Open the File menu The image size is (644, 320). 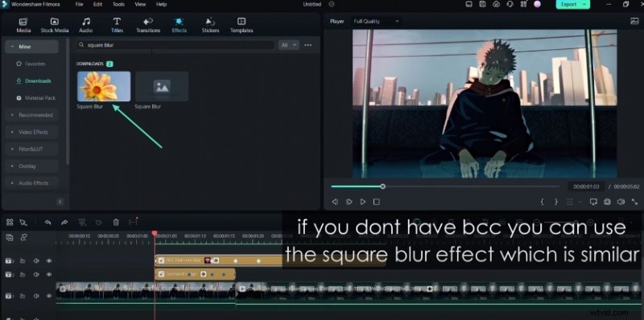(x=79, y=4)
